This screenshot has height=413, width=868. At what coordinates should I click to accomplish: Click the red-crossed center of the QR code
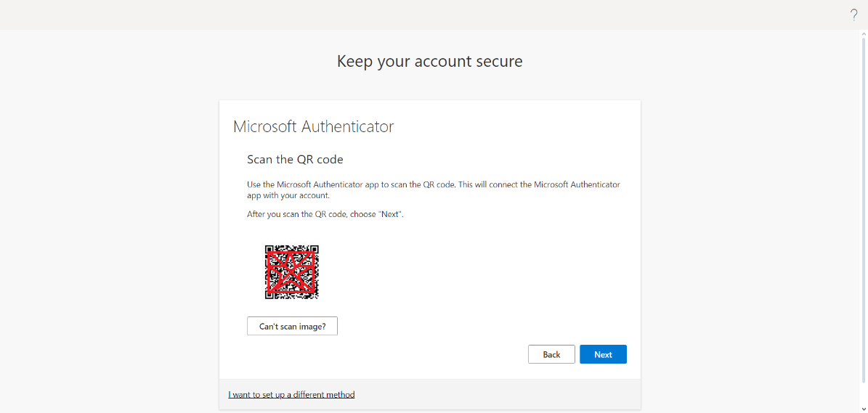coord(291,273)
